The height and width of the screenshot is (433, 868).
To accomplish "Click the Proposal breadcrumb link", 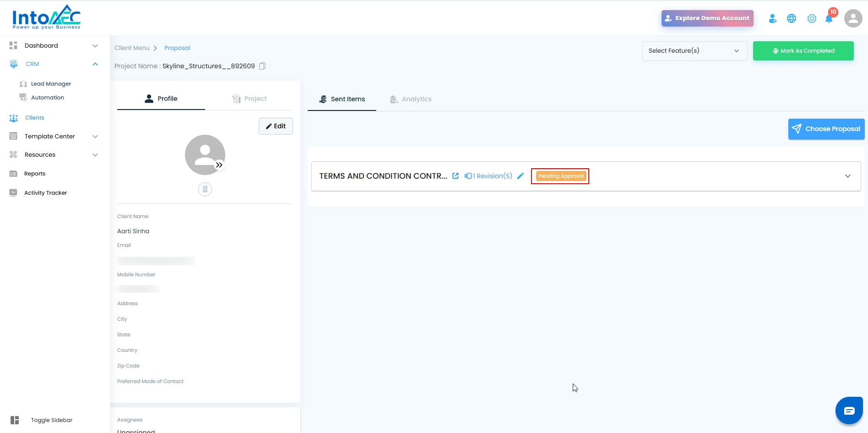I will 177,48.
